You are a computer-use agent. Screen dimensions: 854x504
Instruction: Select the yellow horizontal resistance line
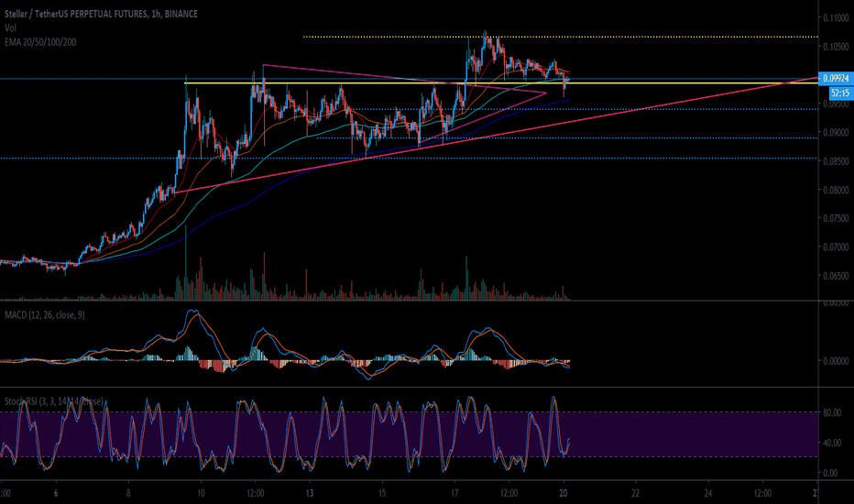point(501,83)
